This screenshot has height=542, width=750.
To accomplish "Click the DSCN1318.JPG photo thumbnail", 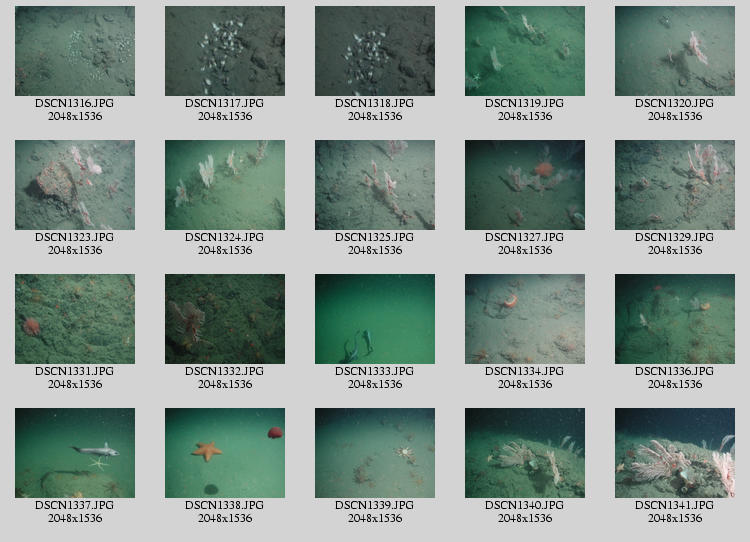I will click(x=375, y=51).
